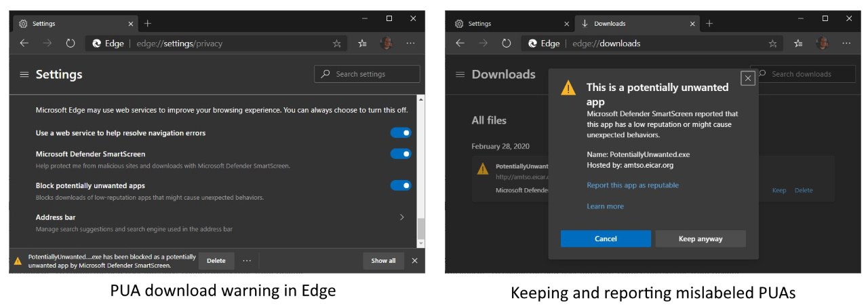Screen dimensions: 868x307
Task: Open more options on blocked download bar
Action: [x=247, y=261]
